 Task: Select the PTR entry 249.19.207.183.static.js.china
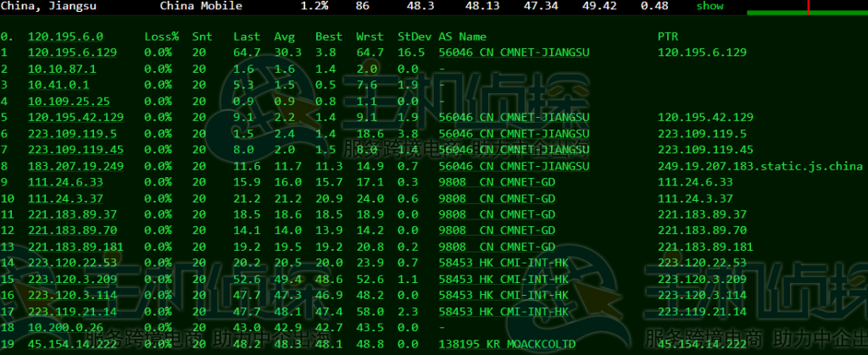760,165
